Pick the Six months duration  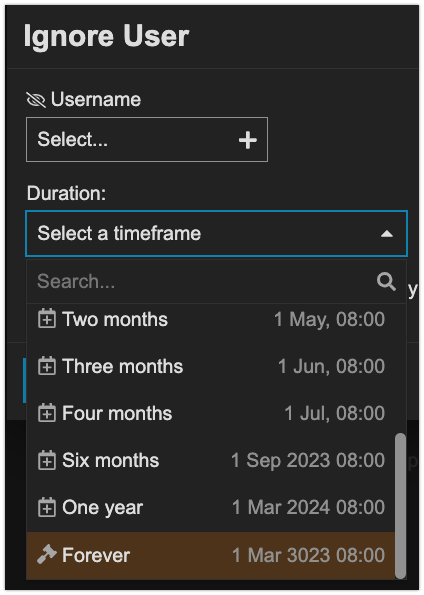[x=211, y=460]
